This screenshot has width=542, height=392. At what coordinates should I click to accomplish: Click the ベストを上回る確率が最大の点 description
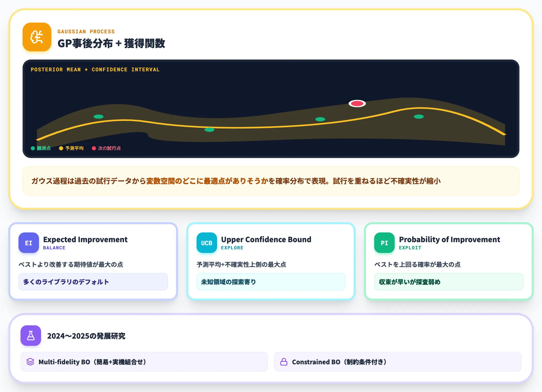click(x=418, y=264)
